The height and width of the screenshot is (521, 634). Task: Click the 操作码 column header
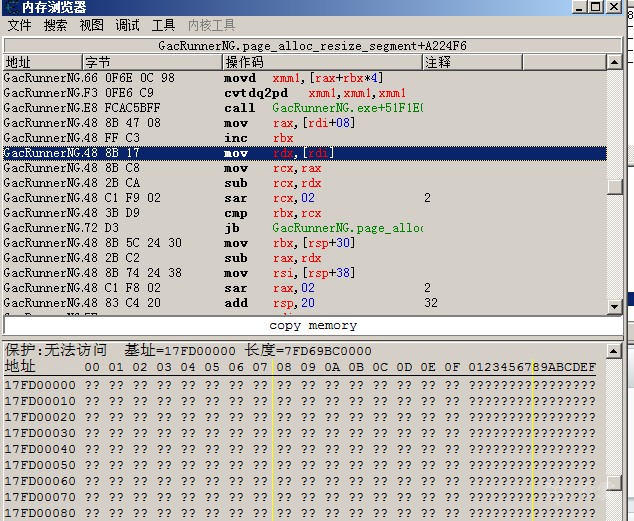pos(322,62)
